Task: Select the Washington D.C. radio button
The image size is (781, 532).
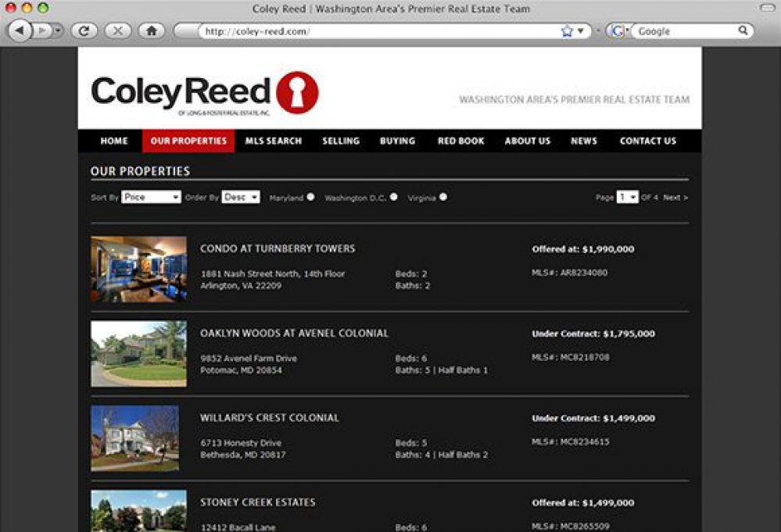Action: 394,197
